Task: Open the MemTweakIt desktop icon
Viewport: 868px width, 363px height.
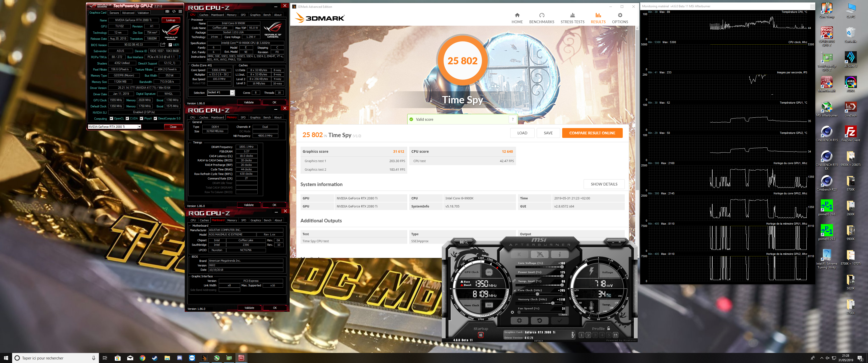Action: [x=827, y=84]
